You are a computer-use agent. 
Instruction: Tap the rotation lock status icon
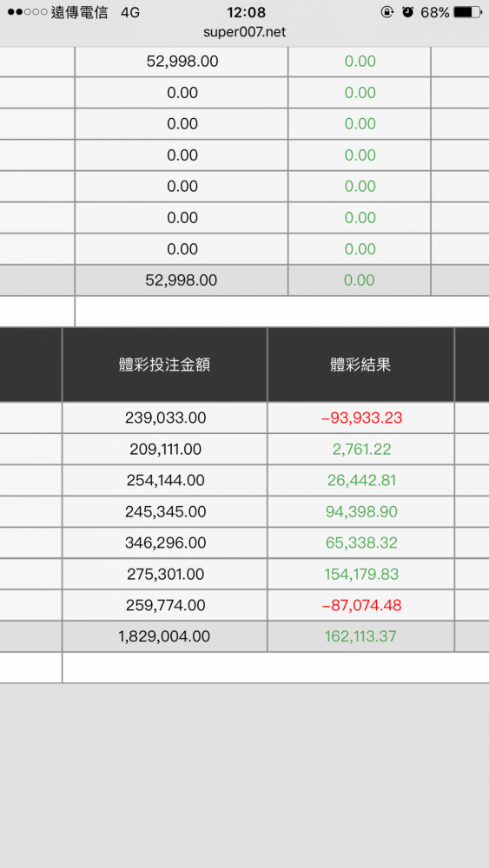click(387, 12)
